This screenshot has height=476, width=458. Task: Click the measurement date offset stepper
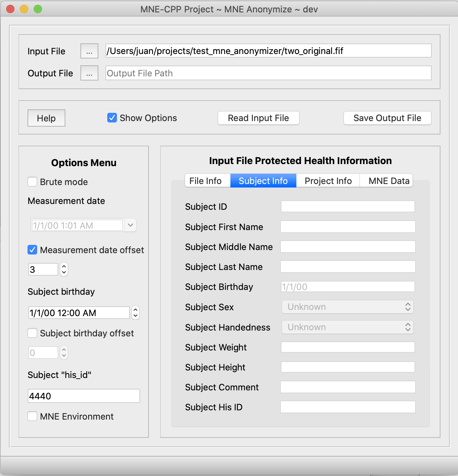[64, 269]
